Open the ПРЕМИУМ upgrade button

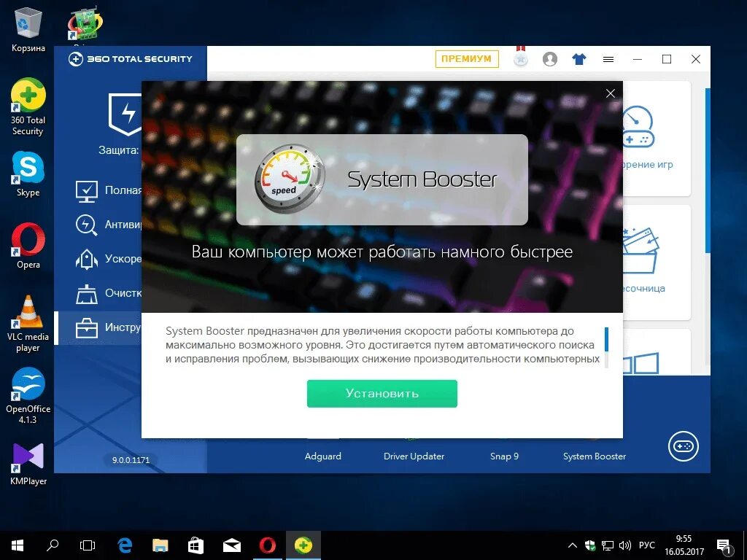466,59
